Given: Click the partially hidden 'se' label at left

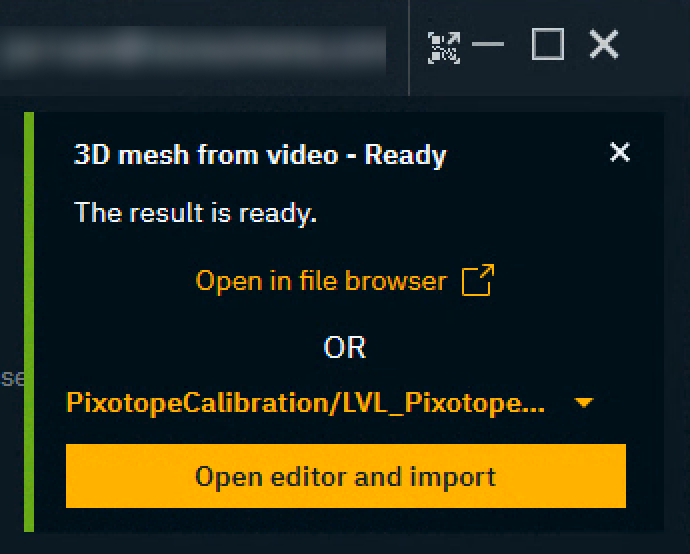Looking at the screenshot, I should click(x=12, y=378).
